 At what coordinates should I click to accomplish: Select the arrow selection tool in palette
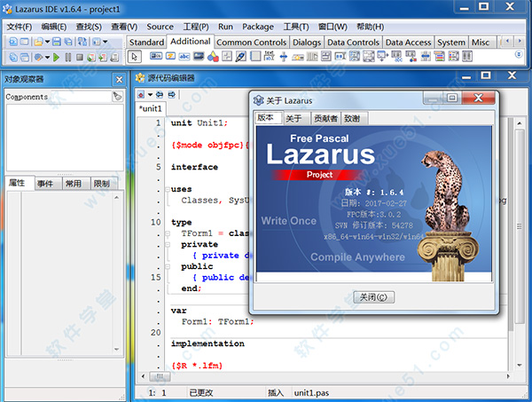135,57
